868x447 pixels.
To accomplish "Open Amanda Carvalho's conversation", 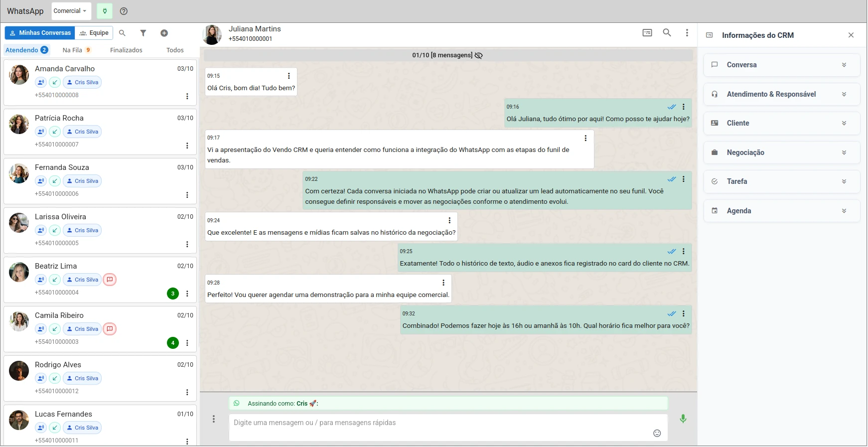I will pyautogui.click(x=100, y=82).
